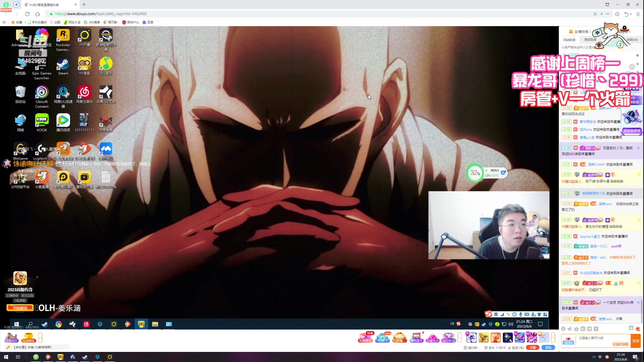
Task: Open the 潮玩盒子 box icon
Action: (x=416, y=337)
